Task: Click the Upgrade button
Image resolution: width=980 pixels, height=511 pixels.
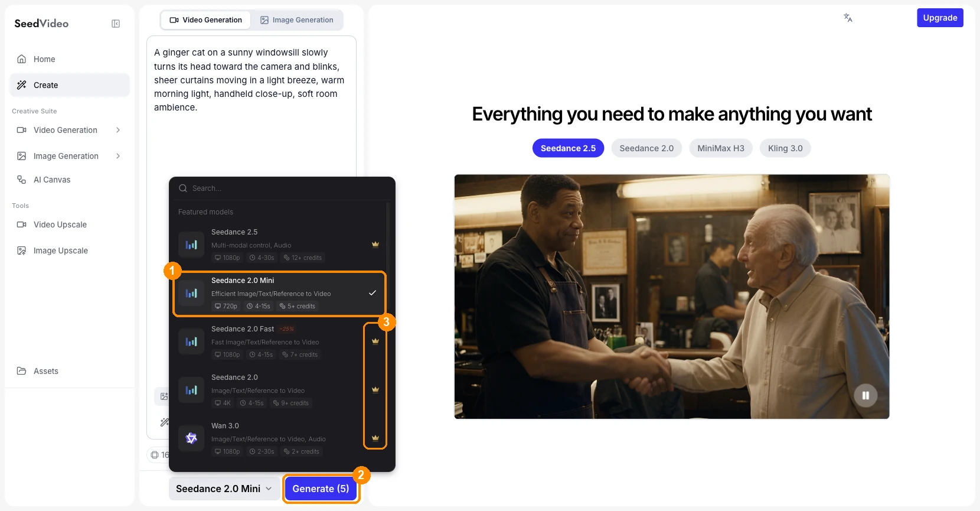Action: point(940,18)
